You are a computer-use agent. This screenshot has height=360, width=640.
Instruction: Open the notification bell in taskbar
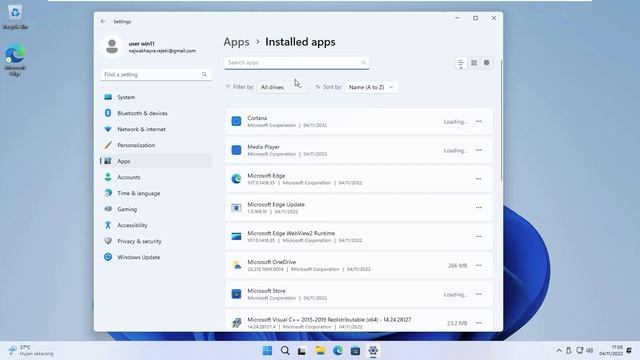click(x=629, y=351)
